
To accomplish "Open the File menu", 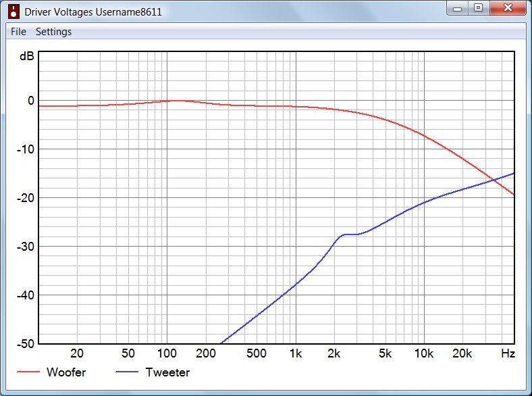I will coord(18,32).
